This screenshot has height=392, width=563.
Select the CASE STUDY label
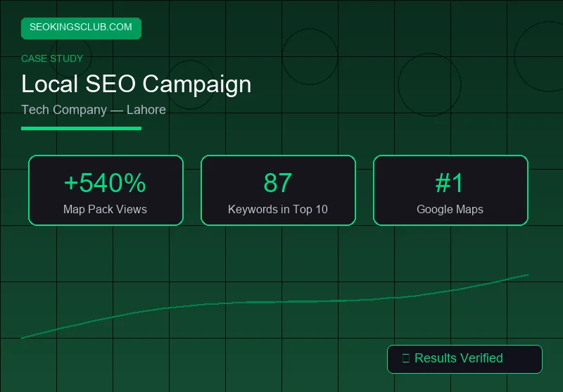coord(52,58)
